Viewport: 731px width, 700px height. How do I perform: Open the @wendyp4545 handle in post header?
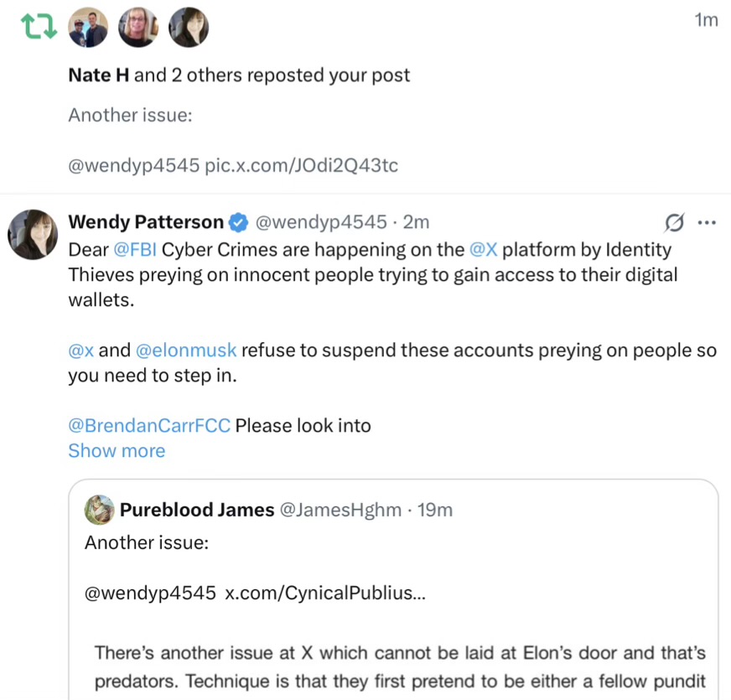point(320,222)
